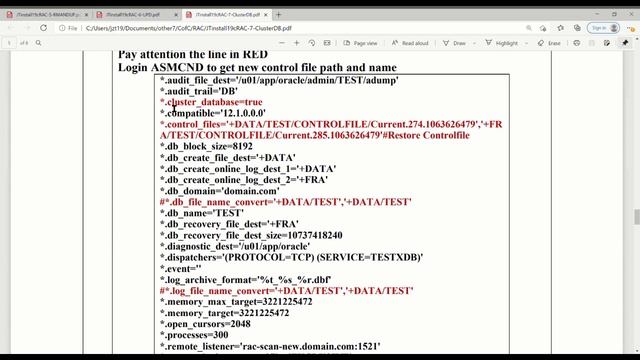640x360 pixels.
Task: Expand Highlight color options arrow
Action: 526,43
